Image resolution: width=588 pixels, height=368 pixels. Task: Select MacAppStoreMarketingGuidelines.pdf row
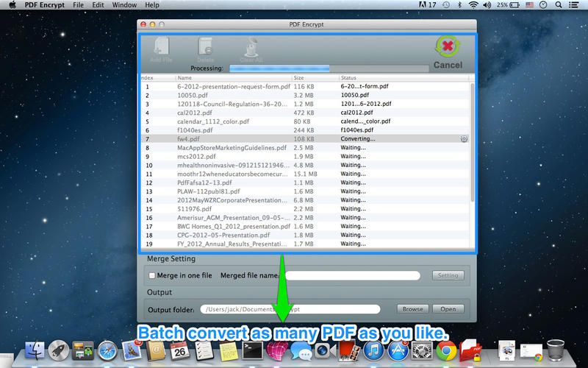[305, 148]
